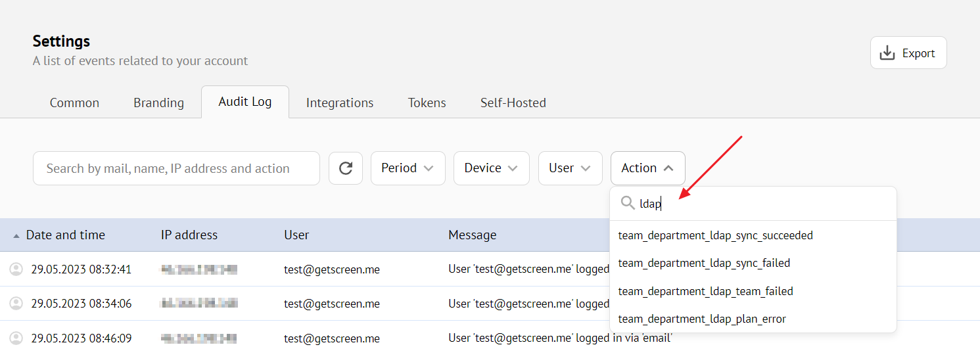Collapse the Action filter dropdown
The height and width of the screenshot is (347, 980).
647,168
